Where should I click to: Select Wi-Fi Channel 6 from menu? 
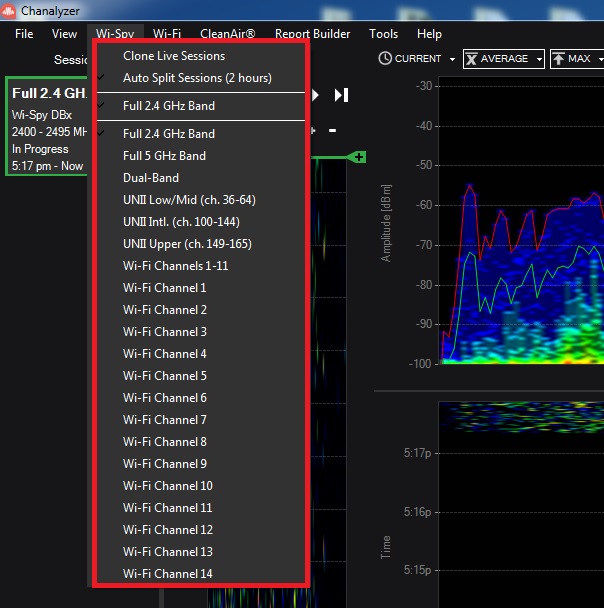[165, 398]
